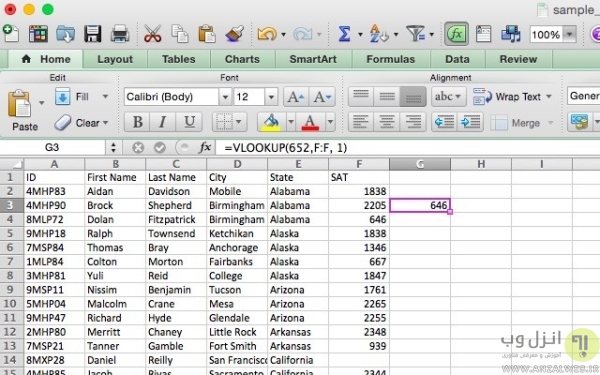Click the Print icon in toolbar
Image resolution: width=600 pixels, height=375 pixels.
coord(120,34)
